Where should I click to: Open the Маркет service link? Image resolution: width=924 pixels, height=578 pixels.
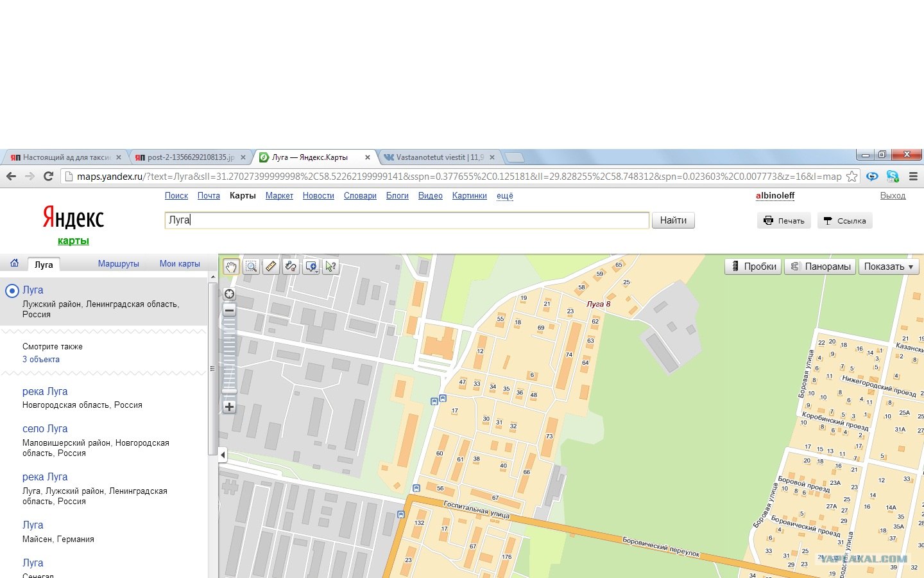[x=279, y=196]
